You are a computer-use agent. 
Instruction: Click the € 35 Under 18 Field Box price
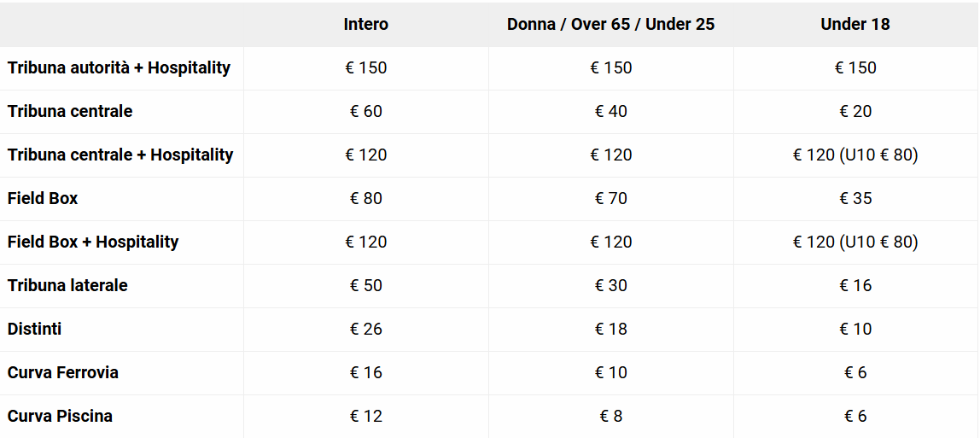click(x=855, y=198)
